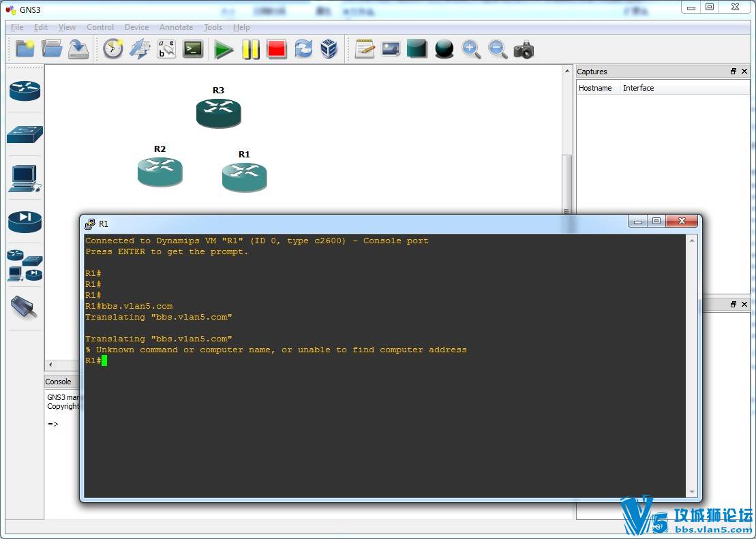Screen dimensions: 756x539
Task: Browse end devices computer icon
Action: [x=24, y=179]
